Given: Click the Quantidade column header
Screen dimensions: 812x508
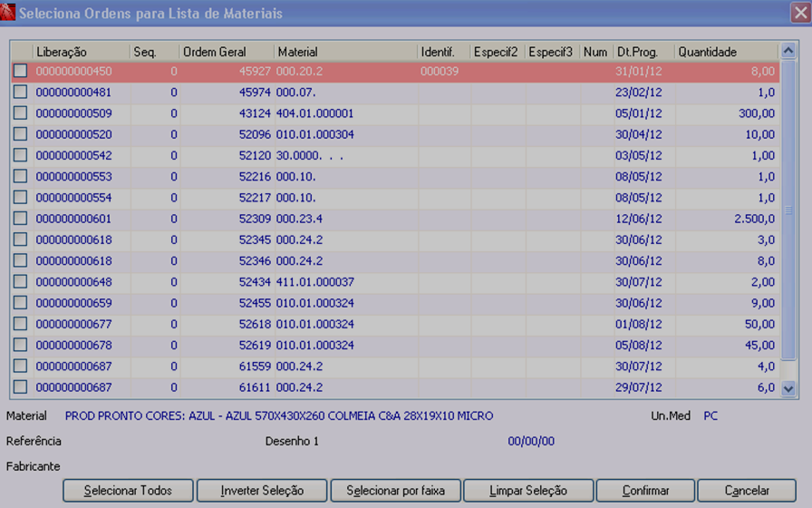Looking at the screenshot, I should pyautogui.click(x=726, y=52).
